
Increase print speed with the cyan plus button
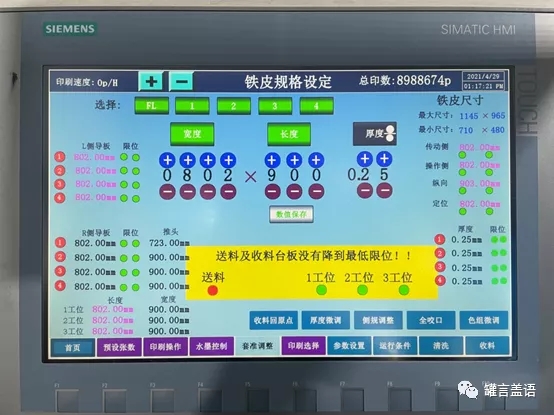pos(151,82)
